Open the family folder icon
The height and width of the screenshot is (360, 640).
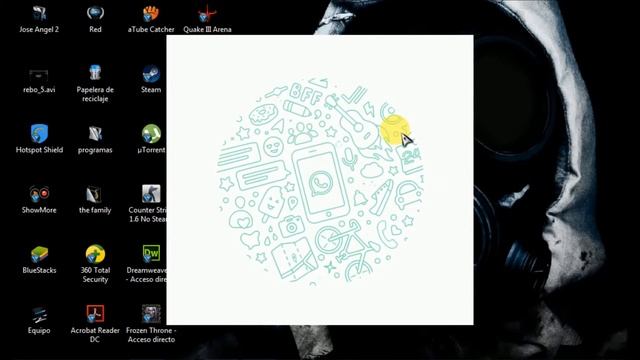point(95,194)
